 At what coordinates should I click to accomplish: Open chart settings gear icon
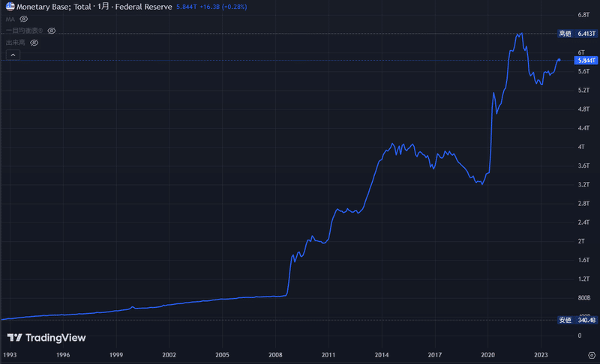pos(592,355)
